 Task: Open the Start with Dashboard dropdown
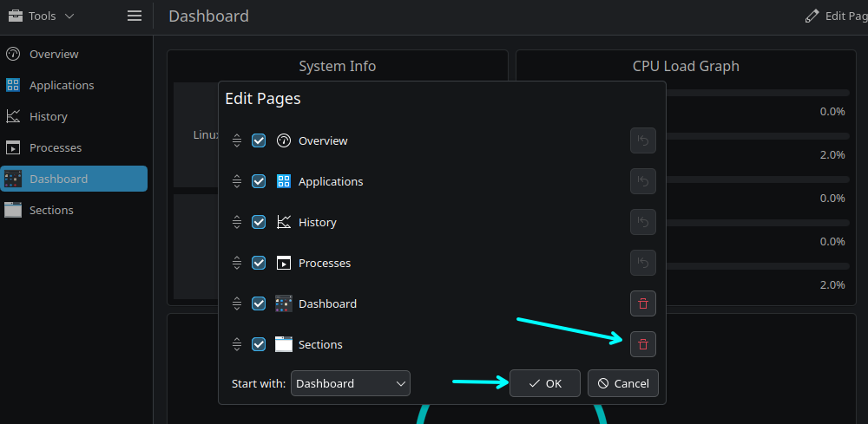pos(351,383)
